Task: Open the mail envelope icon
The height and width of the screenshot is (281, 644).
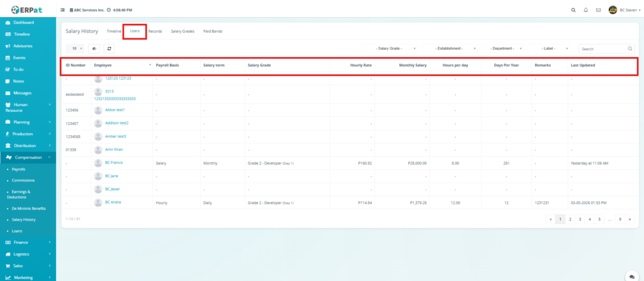Action: [598, 10]
